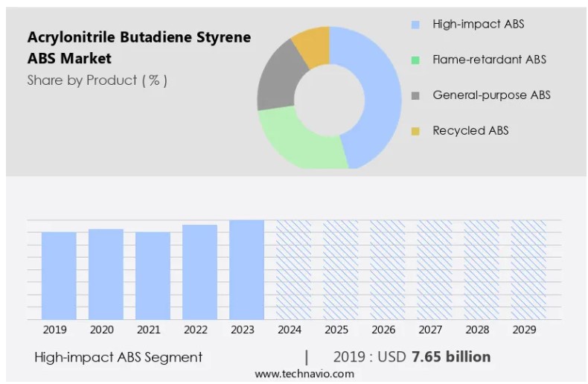588x384 pixels.
Task: Click the 2023 bar in chart
Action: (246, 269)
